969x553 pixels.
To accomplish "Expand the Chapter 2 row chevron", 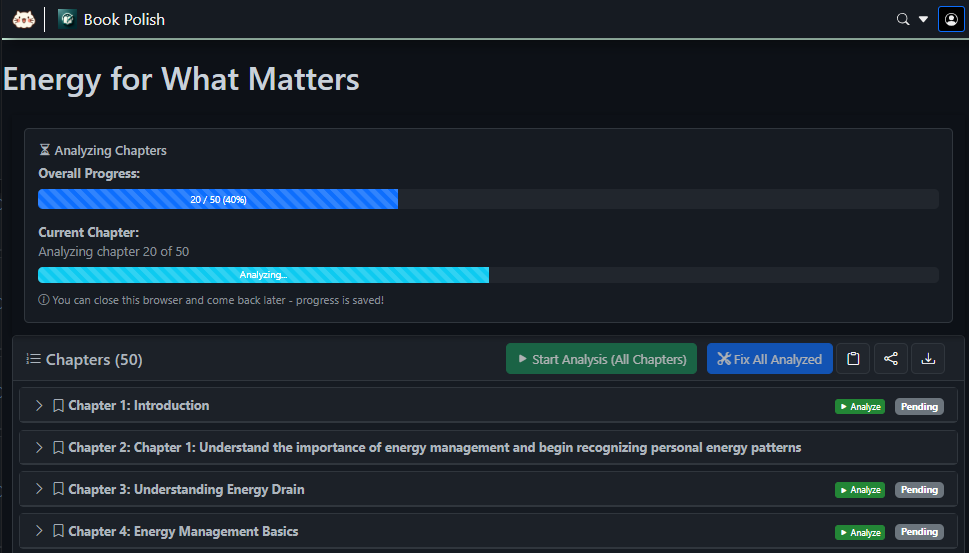I will (40, 448).
